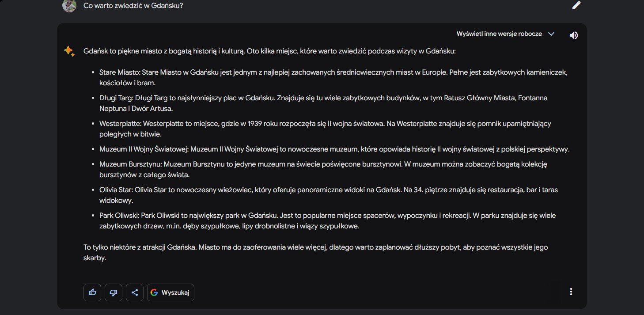Click the thumbs down button
Viewport: 644px width, 315px height.
pos(114,292)
